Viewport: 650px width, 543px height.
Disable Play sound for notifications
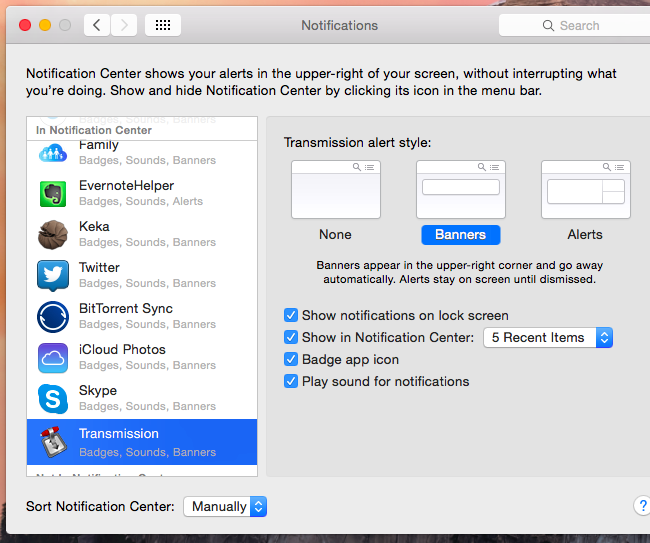click(x=291, y=381)
